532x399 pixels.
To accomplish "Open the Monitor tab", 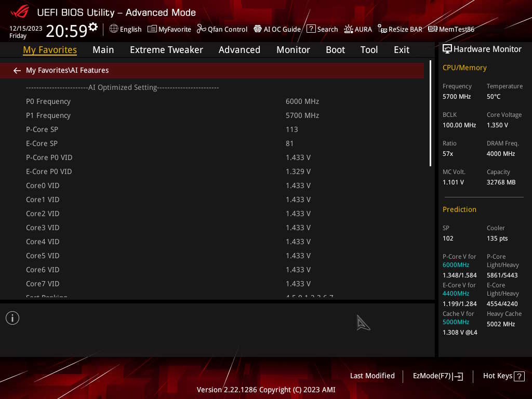I will click(x=293, y=50).
